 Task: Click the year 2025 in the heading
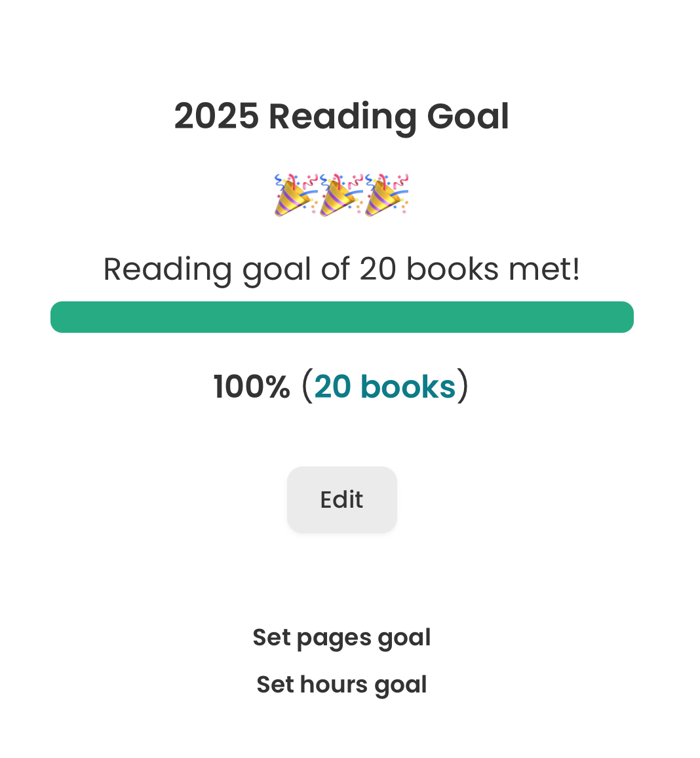216,117
